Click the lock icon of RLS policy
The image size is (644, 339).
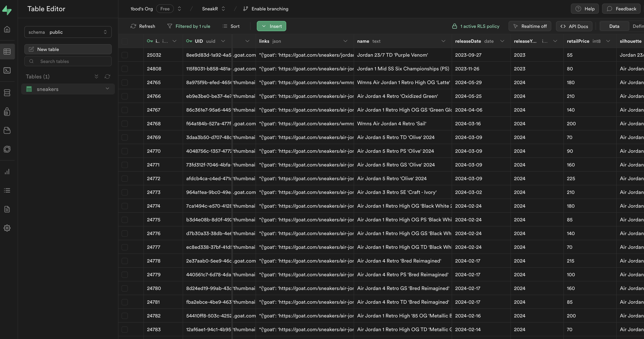454,26
